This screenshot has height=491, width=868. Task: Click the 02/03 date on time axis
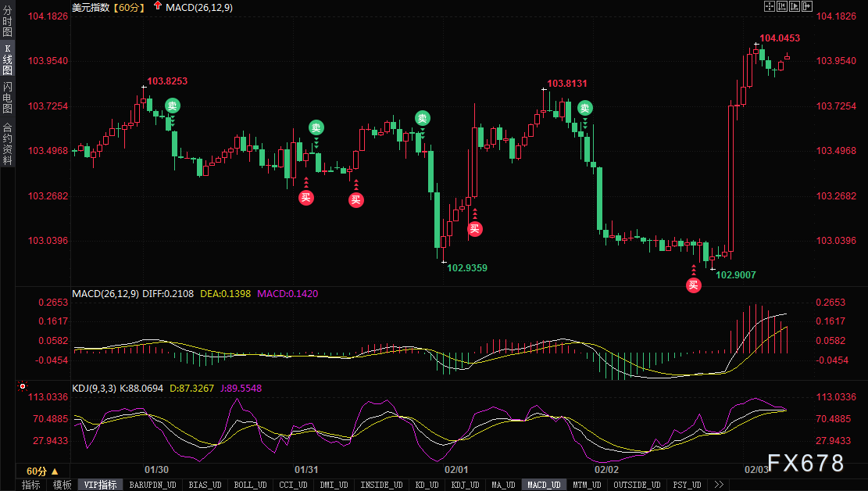756,470
